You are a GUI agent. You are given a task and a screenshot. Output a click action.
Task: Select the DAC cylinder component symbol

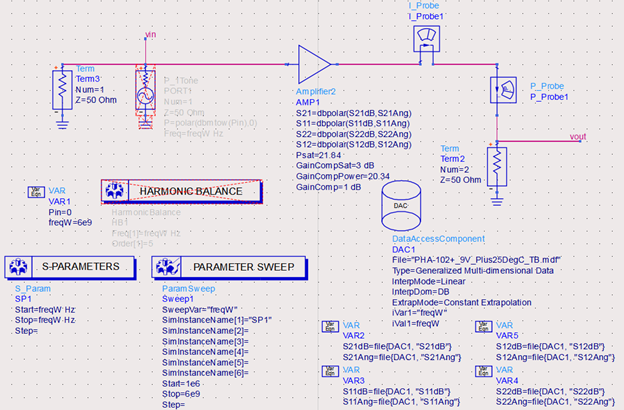[x=401, y=205]
